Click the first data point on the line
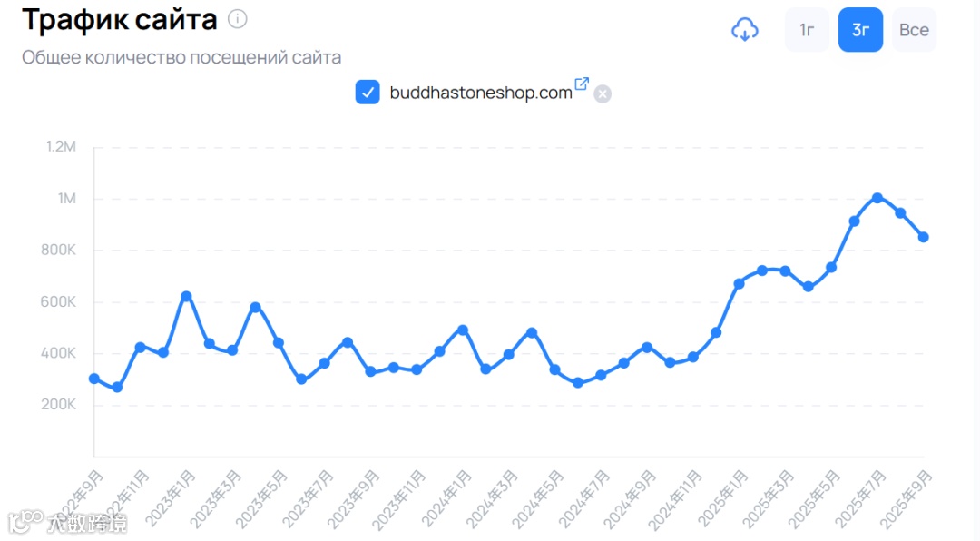 tap(94, 379)
